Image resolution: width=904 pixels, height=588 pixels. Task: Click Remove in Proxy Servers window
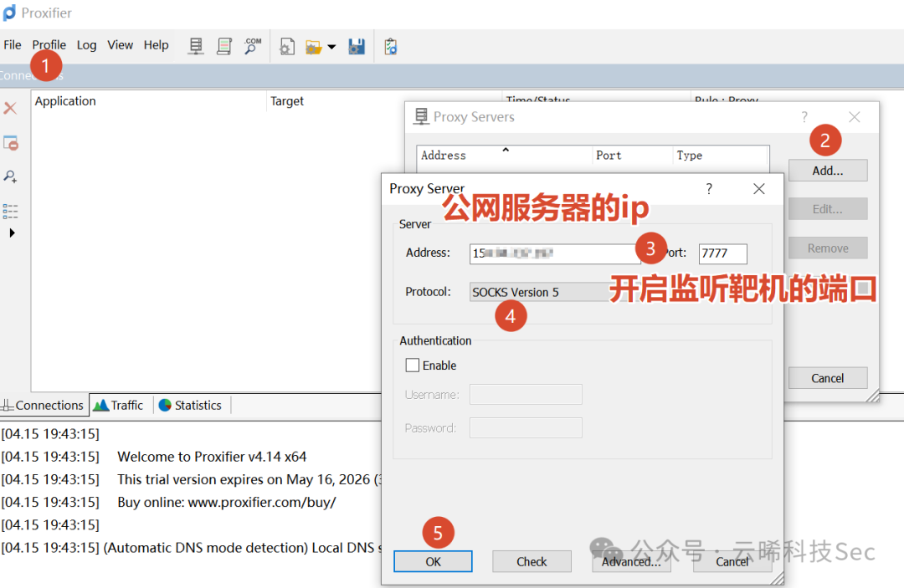pyautogui.click(x=828, y=248)
